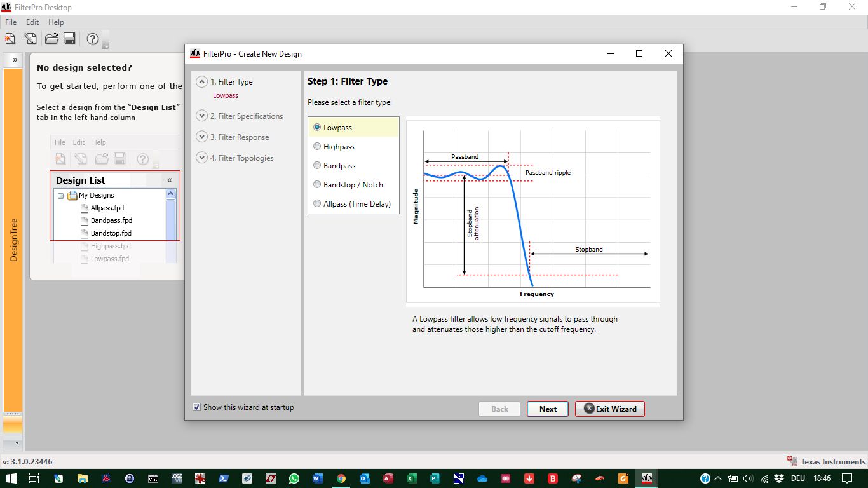This screenshot has height=488, width=868.
Task: Open WhatsApp from the taskbar
Action: 294,478
